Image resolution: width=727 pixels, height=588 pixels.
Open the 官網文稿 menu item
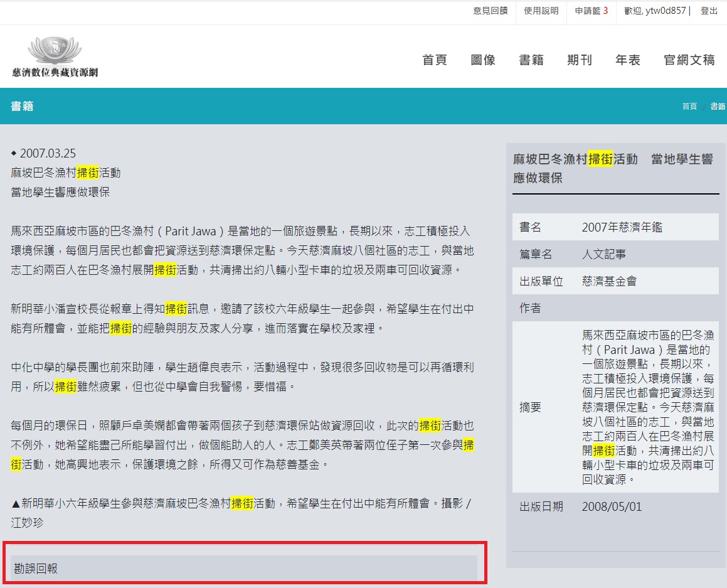point(689,60)
